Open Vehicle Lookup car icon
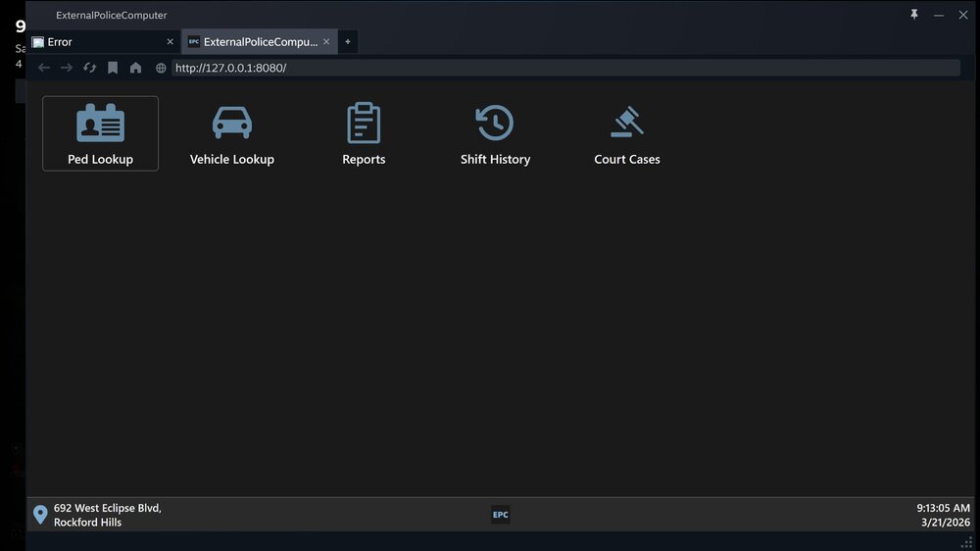This screenshot has height=551, width=980. (232, 123)
